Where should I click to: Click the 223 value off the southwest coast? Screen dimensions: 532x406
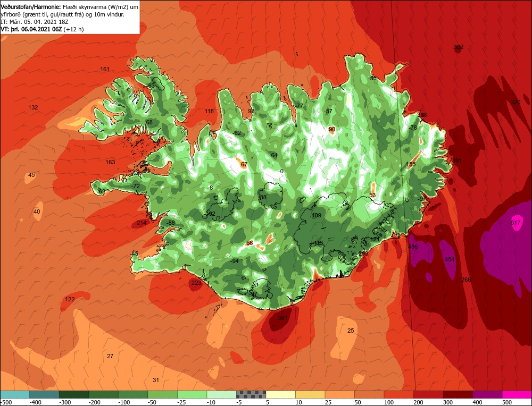(x=196, y=283)
